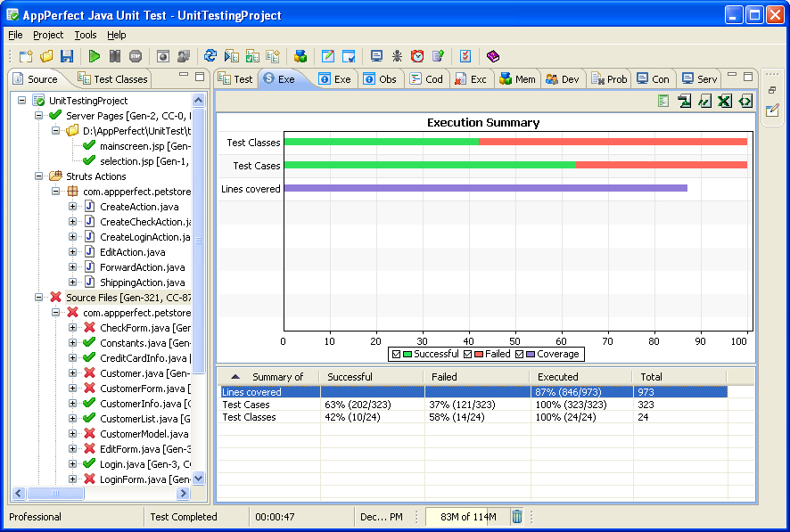The width and height of the screenshot is (790, 532).
Task: Expand the CheckForm.java node
Action: 72,327
